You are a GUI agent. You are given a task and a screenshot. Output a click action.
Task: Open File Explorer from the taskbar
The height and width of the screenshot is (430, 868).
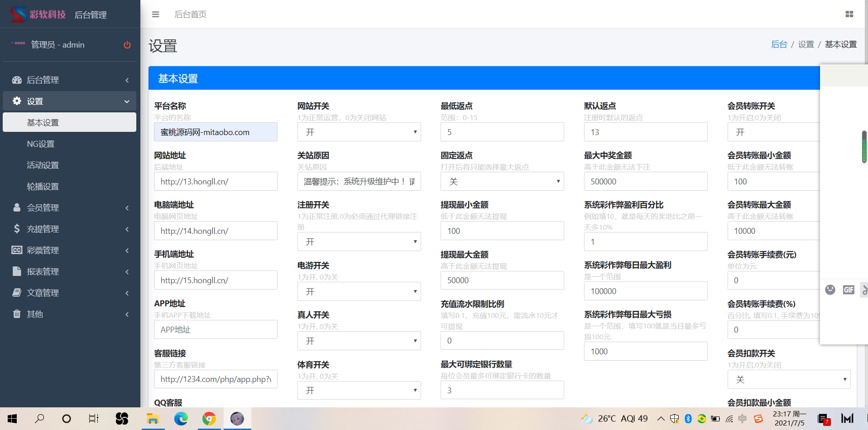tap(153, 419)
